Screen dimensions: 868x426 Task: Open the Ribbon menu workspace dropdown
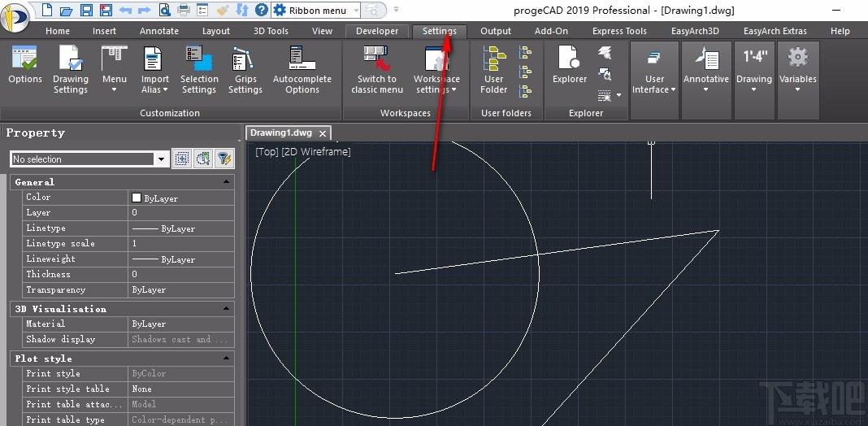[x=355, y=10]
